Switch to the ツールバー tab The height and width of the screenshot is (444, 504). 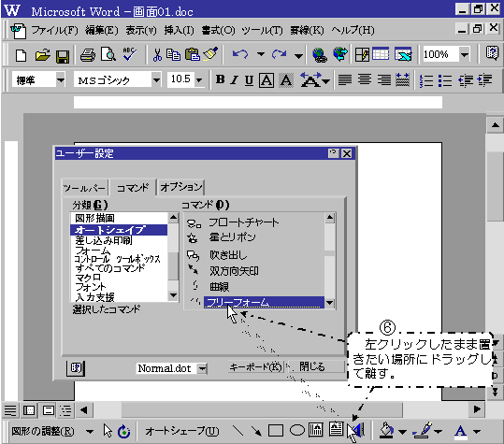click(84, 188)
